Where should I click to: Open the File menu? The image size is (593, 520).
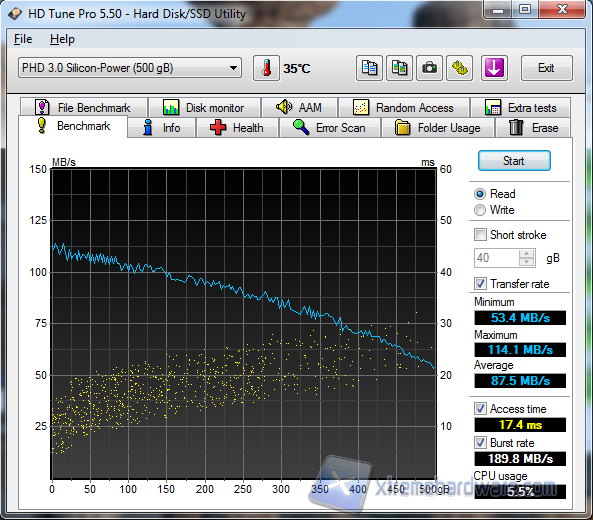point(23,39)
